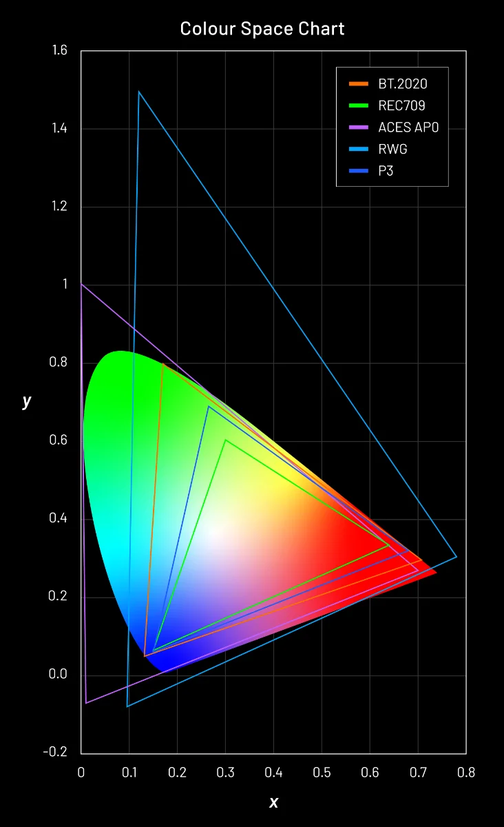Click ACES AP0 triangle's top vertex at y=1

pos(81,284)
